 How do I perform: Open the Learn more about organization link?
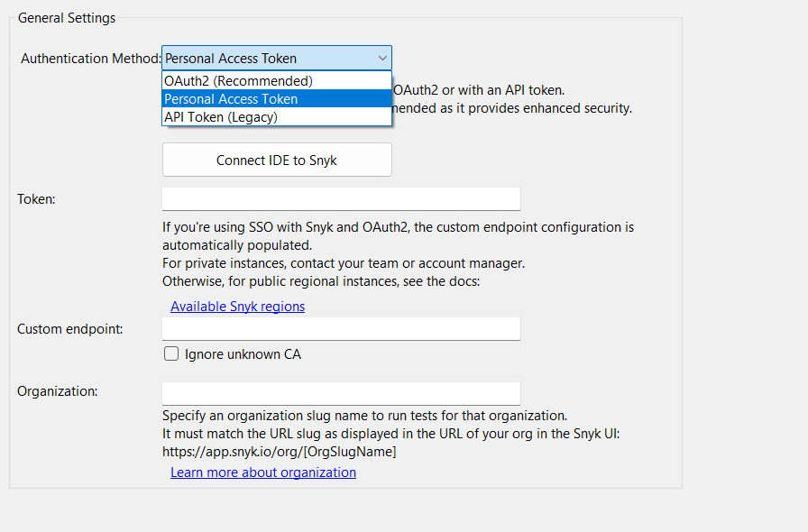(x=263, y=472)
